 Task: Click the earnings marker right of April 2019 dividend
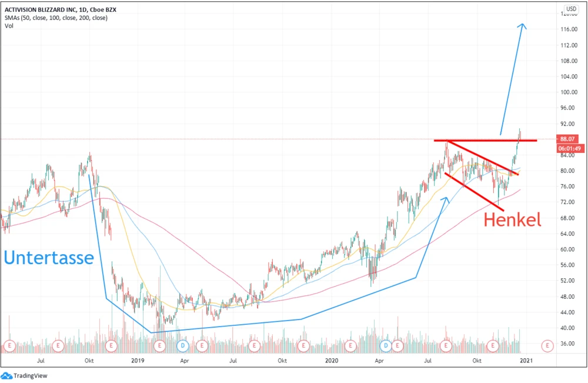coord(202,345)
